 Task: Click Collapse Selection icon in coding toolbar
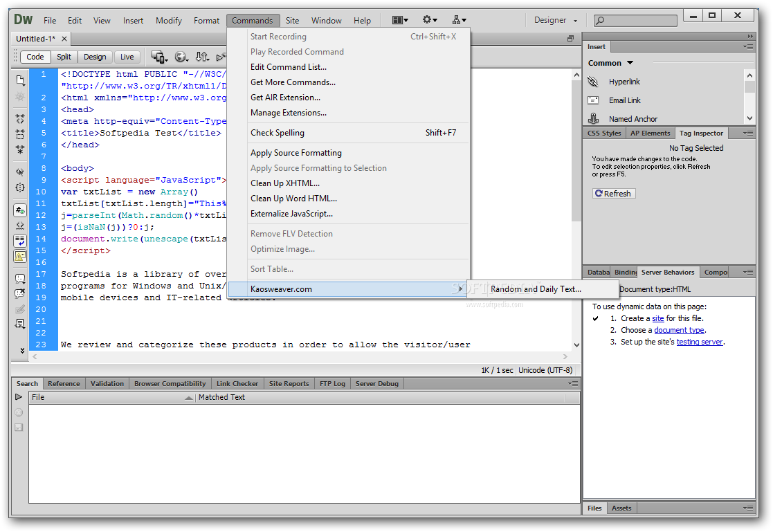click(x=19, y=134)
